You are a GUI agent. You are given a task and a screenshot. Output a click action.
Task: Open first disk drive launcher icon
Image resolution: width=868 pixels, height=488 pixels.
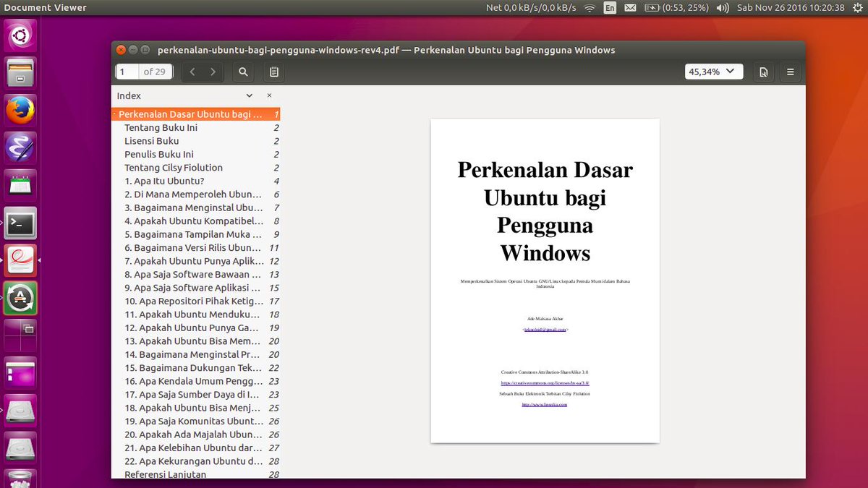[x=20, y=411]
